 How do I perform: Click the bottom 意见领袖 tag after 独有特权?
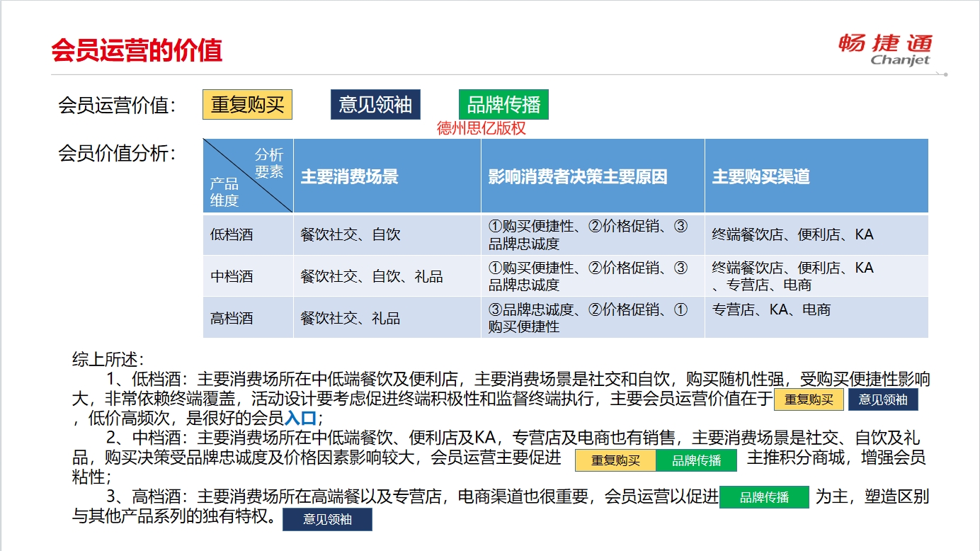click(x=327, y=519)
